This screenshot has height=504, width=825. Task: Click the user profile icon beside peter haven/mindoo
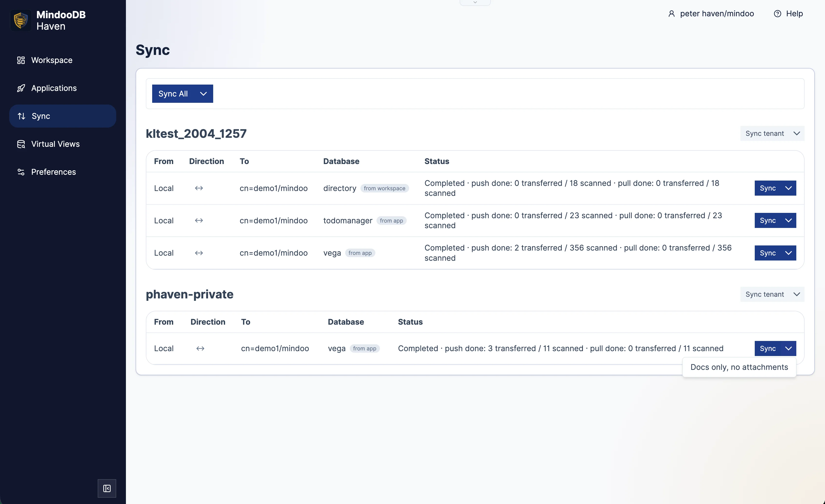point(672,13)
